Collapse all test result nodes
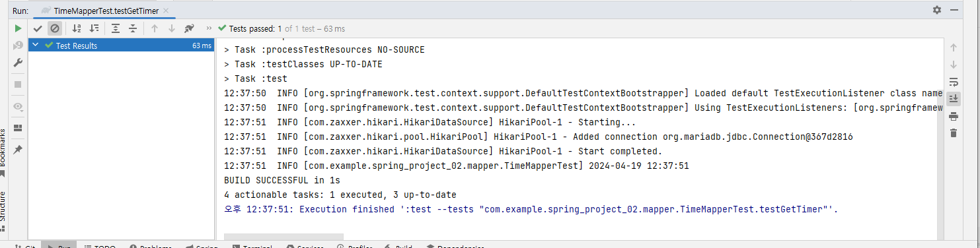The image size is (980, 248). pyautogui.click(x=133, y=28)
